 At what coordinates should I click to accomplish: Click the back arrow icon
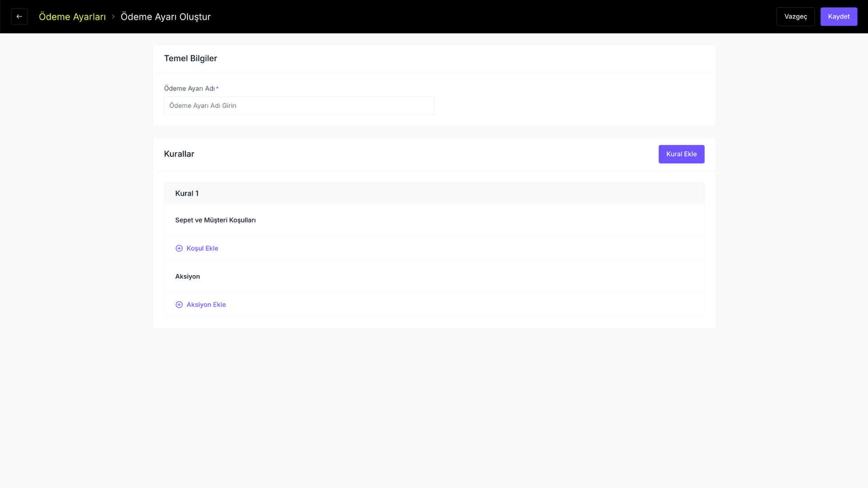tap(19, 17)
